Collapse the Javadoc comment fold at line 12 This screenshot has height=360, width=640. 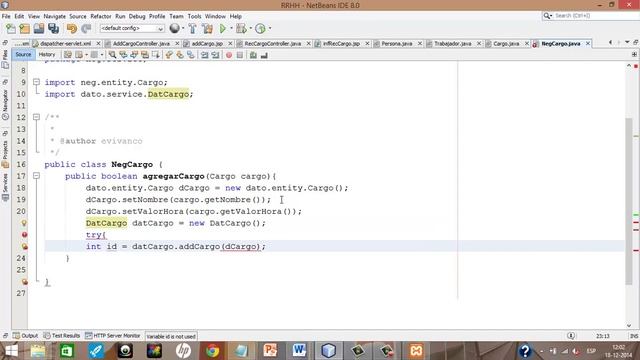point(36,117)
